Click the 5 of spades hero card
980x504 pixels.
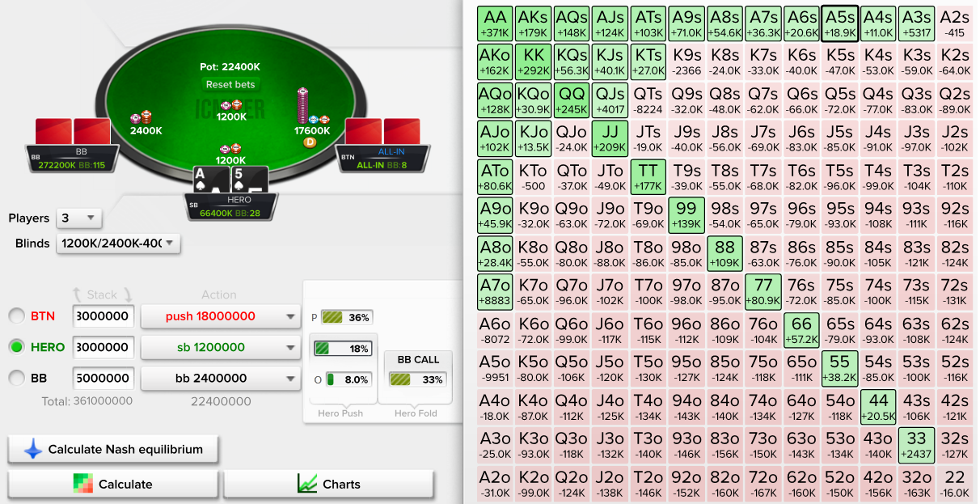[249, 181]
